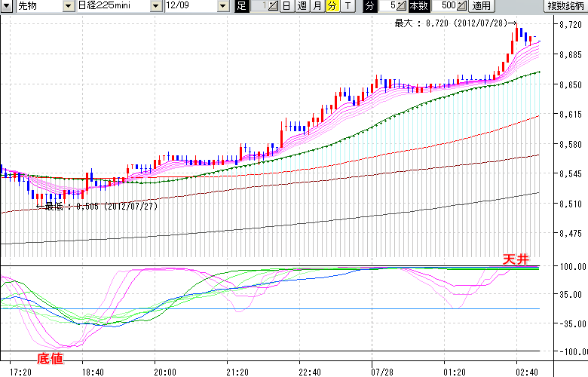
Task: Click the 日経225mini symbol field
Action: (114, 5)
